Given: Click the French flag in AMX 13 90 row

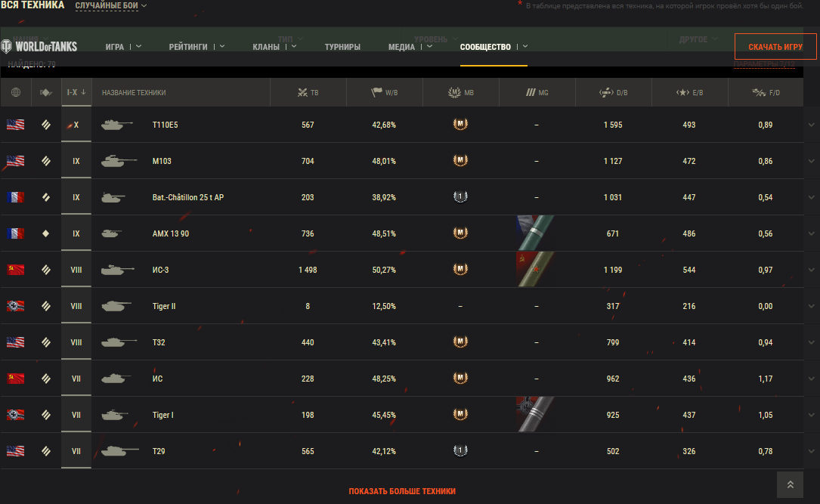Looking at the screenshot, I should (16, 233).
